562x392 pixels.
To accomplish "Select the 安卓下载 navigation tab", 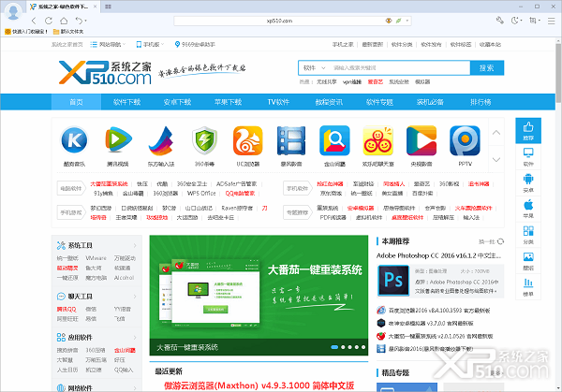I will (x=177, y=102).
